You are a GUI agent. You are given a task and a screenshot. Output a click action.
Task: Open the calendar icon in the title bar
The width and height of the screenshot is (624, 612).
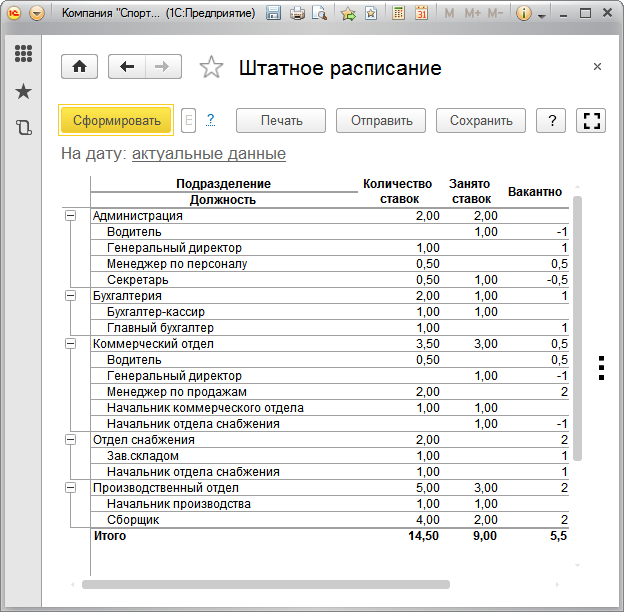point(421,14)
